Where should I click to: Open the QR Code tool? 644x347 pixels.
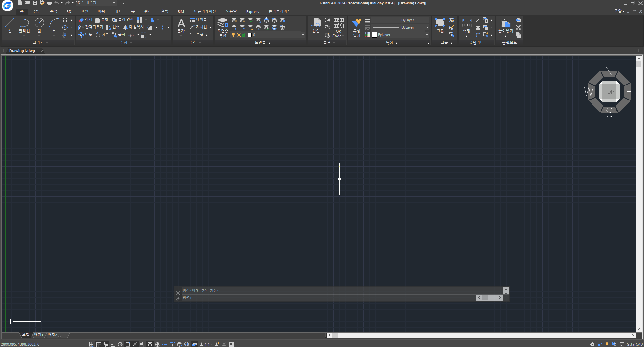coord(338,27)
